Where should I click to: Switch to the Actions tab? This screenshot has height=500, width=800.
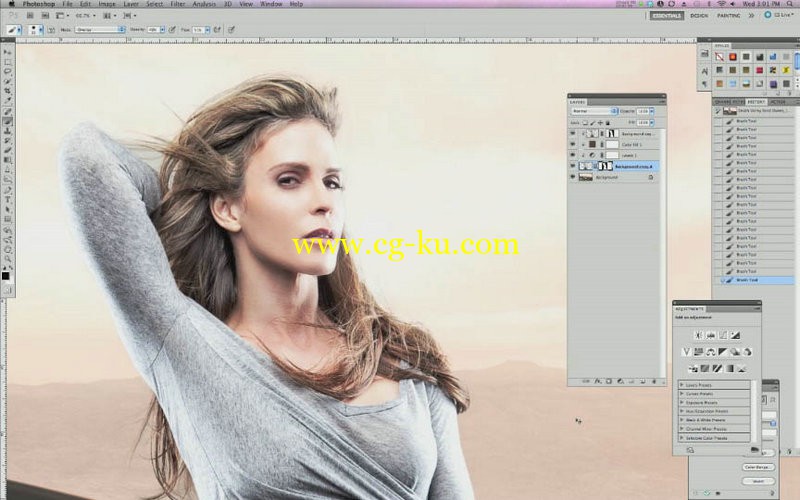tap(778, 102)
